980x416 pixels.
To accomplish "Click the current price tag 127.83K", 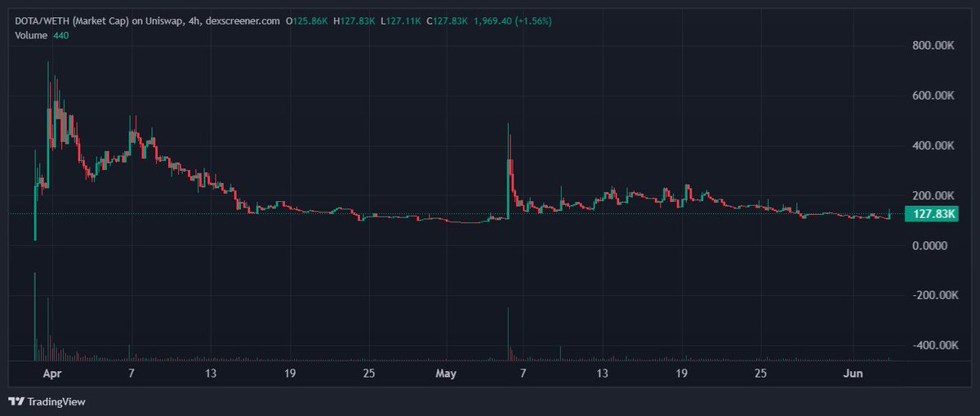I will tap(930, 214).
